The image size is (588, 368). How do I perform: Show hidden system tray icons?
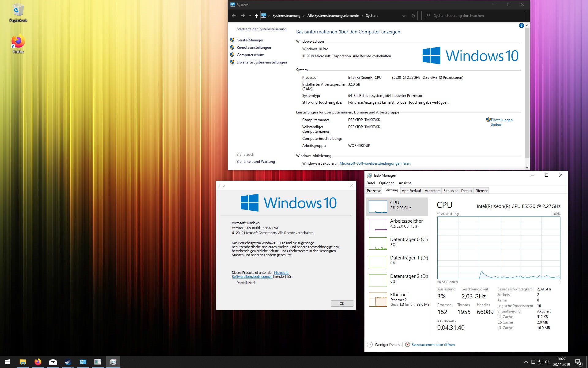pyautogui.click(x=526, y=362)
